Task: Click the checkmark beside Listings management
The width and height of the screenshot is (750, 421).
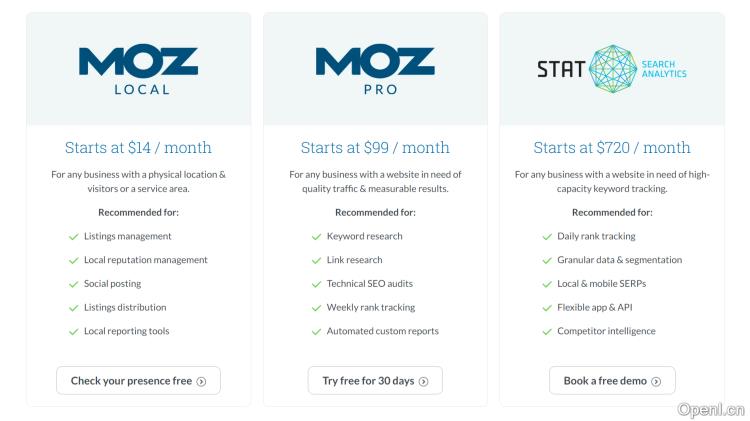Action: [x=73, y=237]
